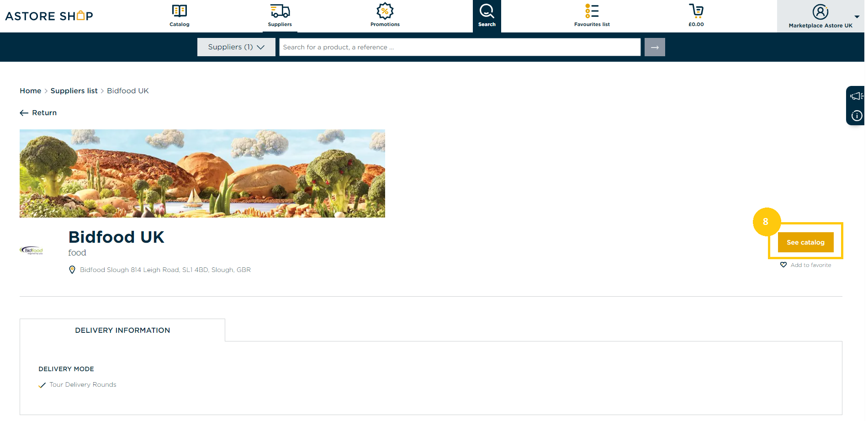Click the Tour Delivery Rounds text
This screenshot has height=421, width=868.
coord(83,385)
